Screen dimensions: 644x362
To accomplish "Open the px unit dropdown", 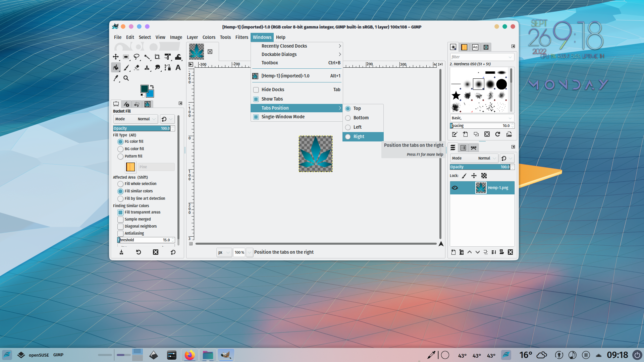I will (224, 252).
